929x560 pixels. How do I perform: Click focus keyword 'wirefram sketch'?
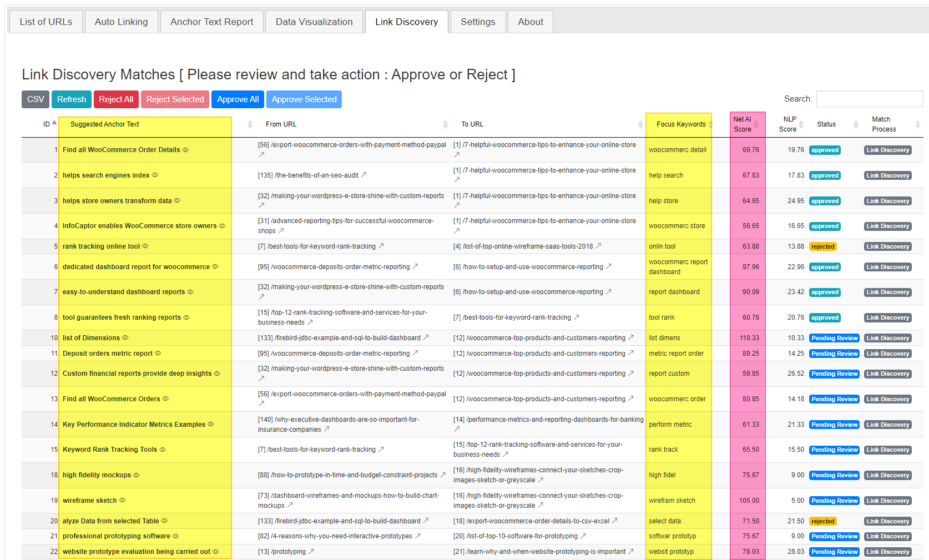tap(672, 501)
